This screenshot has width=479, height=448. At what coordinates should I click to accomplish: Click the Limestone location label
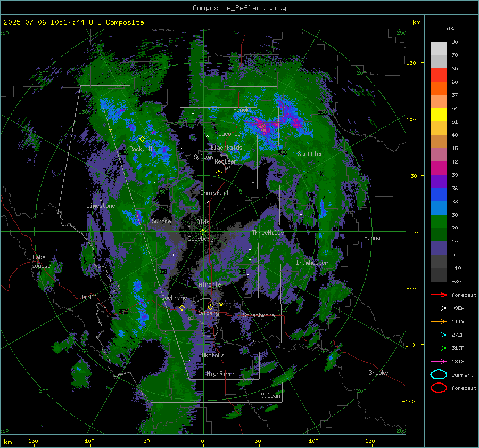pos(101,206)
